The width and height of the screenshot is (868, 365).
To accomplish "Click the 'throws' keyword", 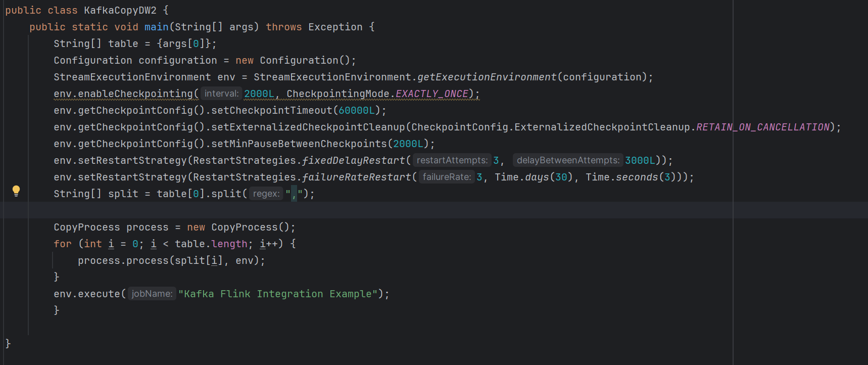I will tap(284, 27).
